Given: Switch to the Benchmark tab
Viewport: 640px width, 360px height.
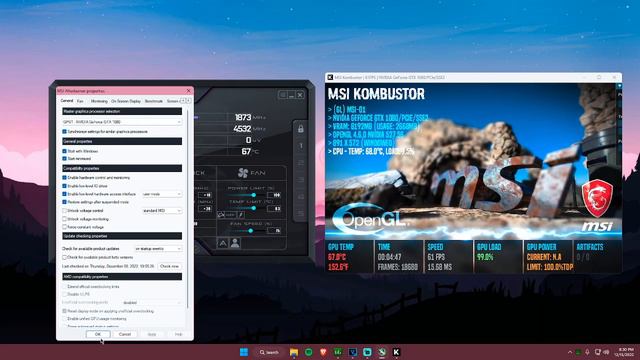Looking at the screenshot, I should point(154,101).
